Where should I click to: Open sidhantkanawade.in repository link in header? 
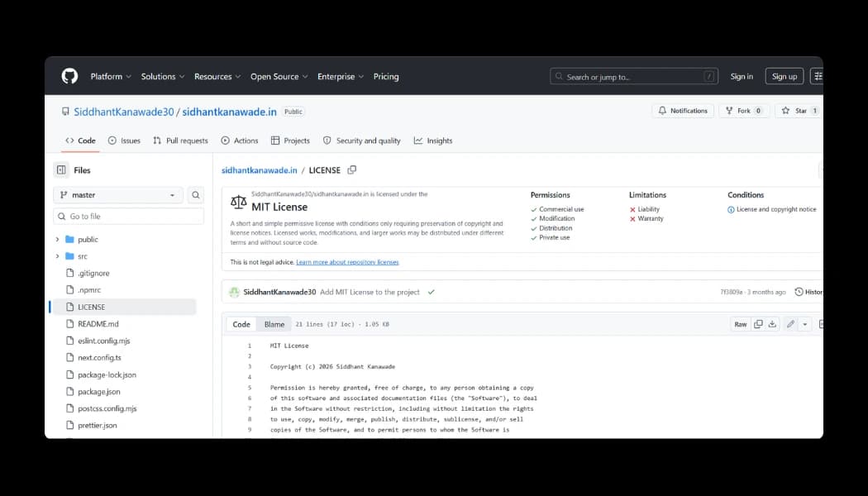[x=229, y=112]
